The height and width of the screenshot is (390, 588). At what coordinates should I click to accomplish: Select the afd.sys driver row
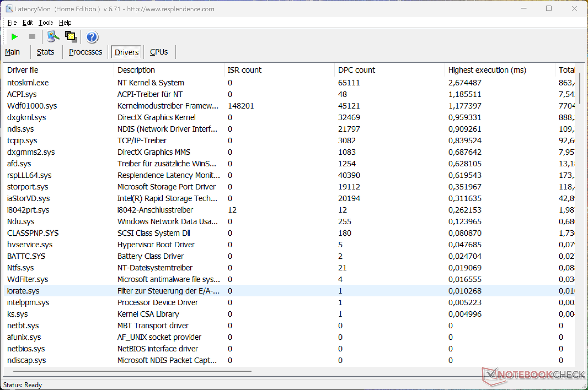tap(289, 163)
